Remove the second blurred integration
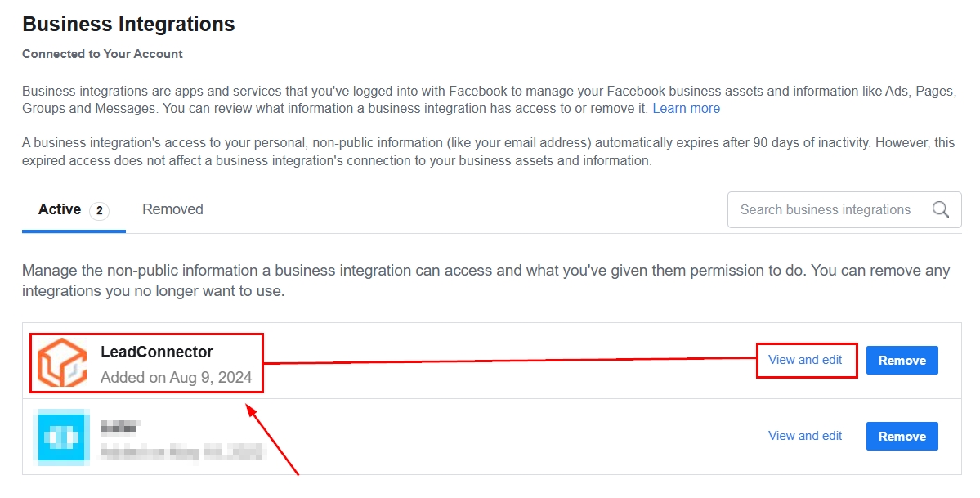Image resolution: width=980 pixels, height=498 pixels. click(x=902, y=436)
